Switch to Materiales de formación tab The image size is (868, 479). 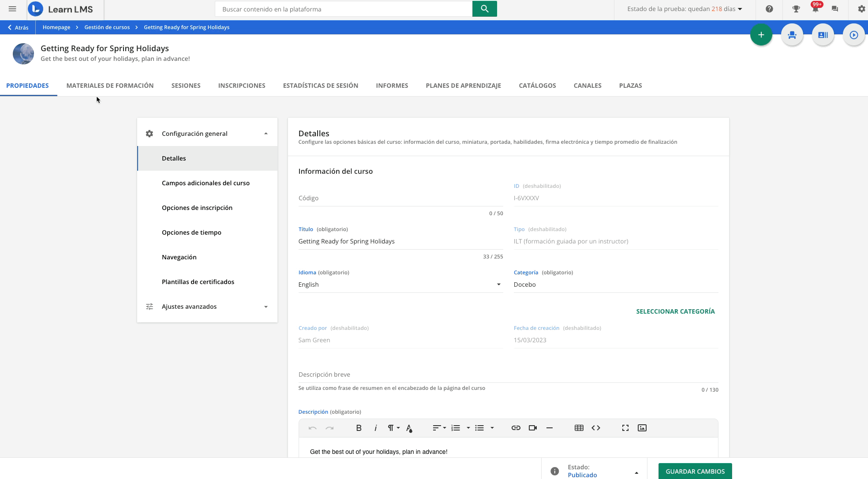pyautogui.click(x=110, y=86)
